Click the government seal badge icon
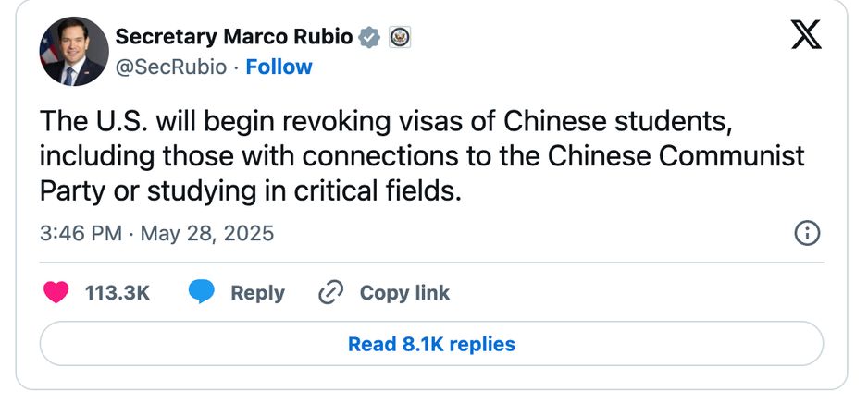This screenshot has width=868, height=416. (x=400, y=37)
